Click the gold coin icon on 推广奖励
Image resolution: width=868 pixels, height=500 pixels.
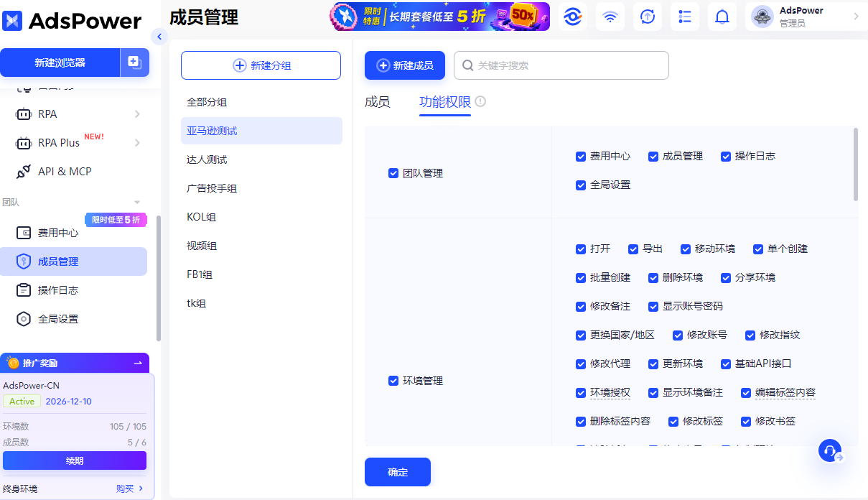(x=13, y=364)
